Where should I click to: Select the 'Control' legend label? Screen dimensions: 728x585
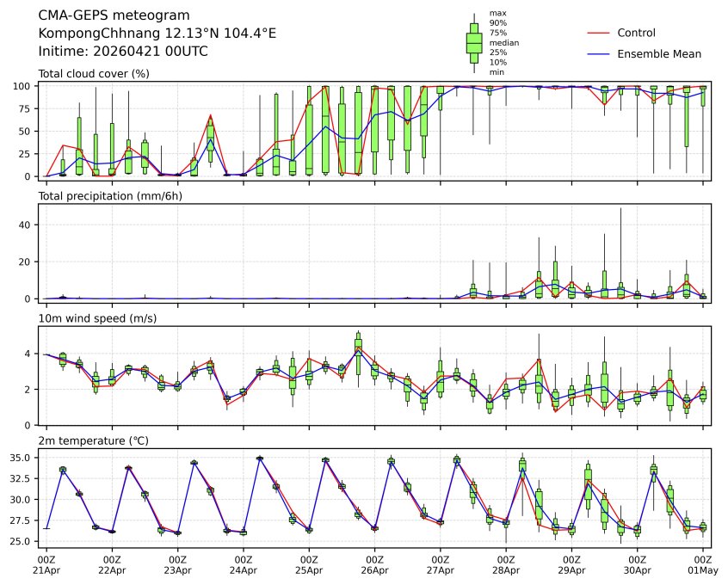[638, 33]
